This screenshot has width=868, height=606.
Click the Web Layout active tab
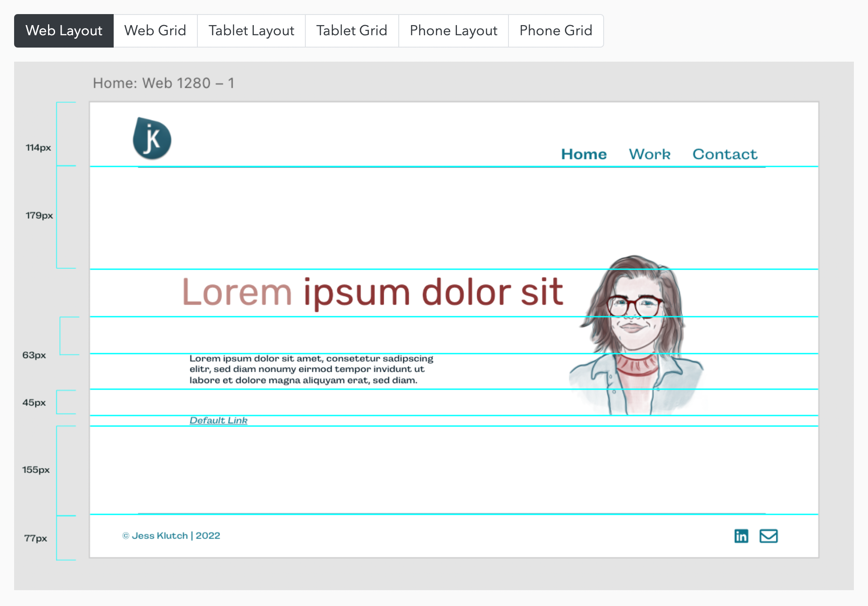[x=63, y=30]
